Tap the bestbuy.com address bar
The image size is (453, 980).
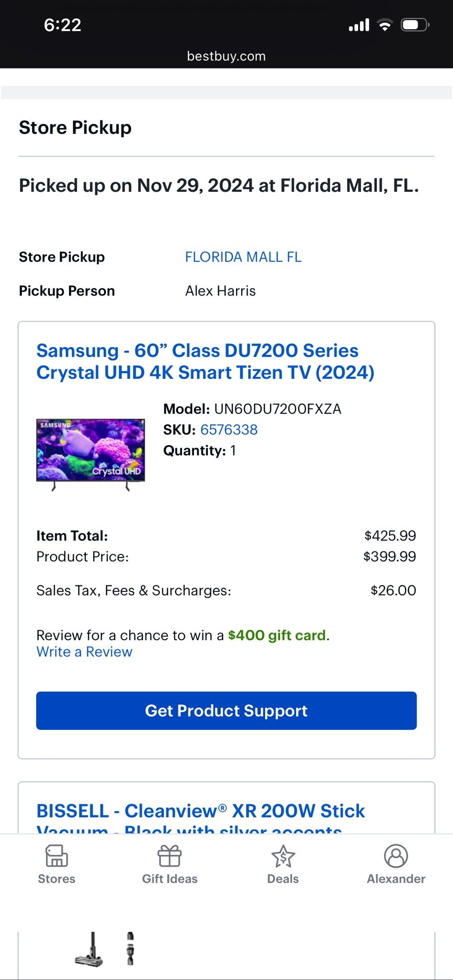point(226,56)
